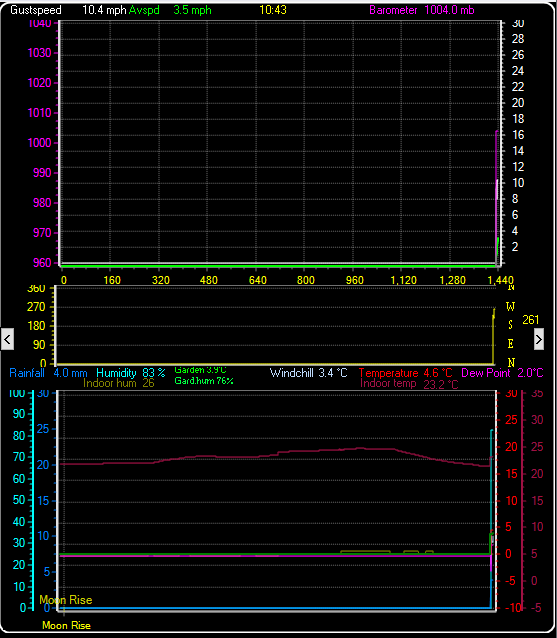The height and width of the screenshot is (638, 557).
Task: Click the red Temperature label
Action: [x=388, y=373]
